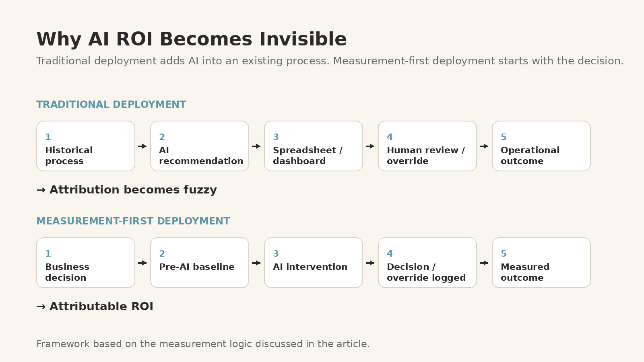This screenshot has height=362, width=644.
Task: Select the Business decision step box
Action: [x=86, y=263]
